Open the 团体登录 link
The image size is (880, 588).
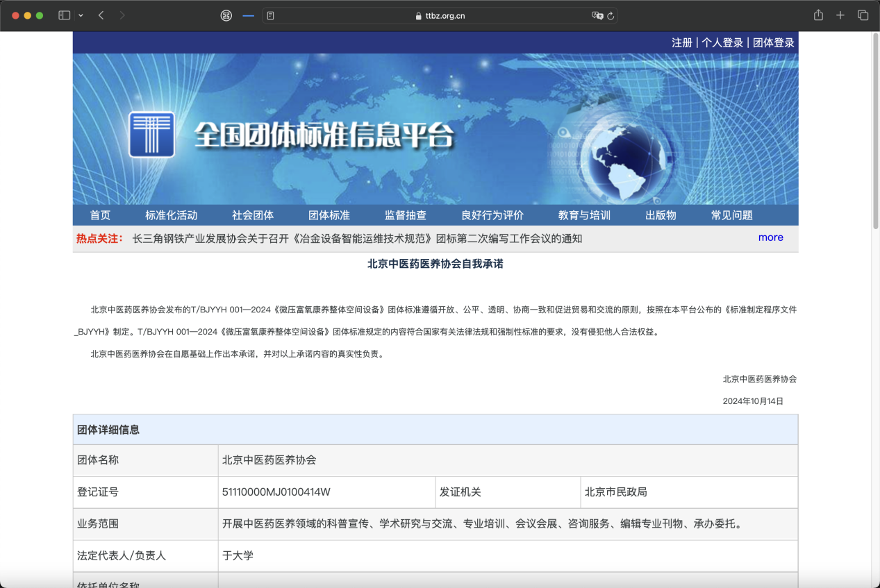click(x=774, y=42)
